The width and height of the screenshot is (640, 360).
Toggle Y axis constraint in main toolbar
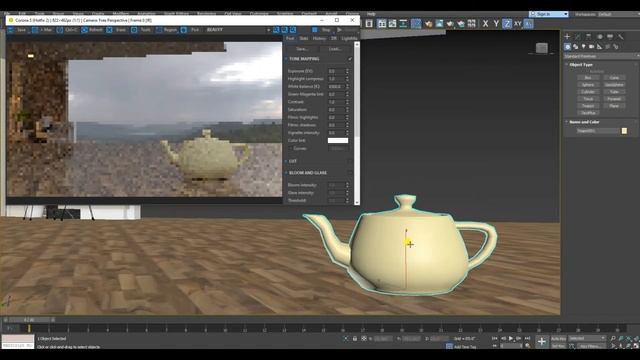(496, 24)
